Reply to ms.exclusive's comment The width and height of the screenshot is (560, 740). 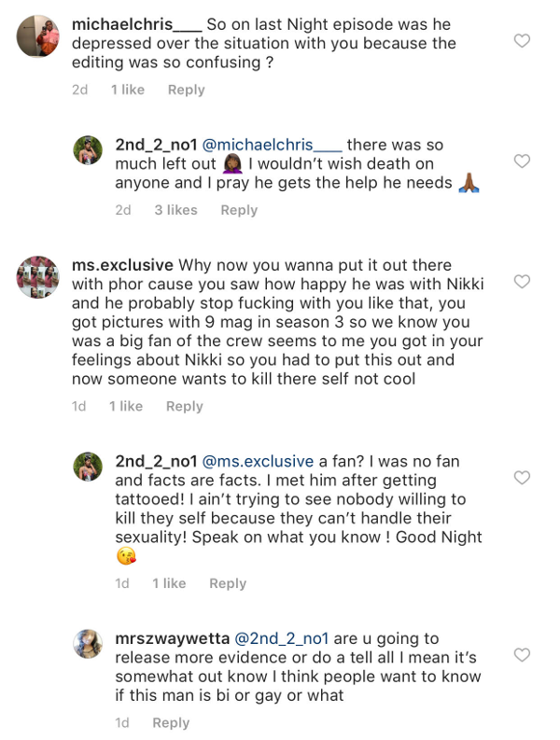click(x=184, y=406)
